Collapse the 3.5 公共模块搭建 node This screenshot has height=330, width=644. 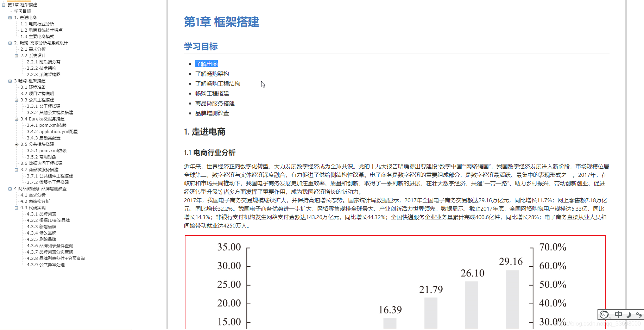coord(16,144)
